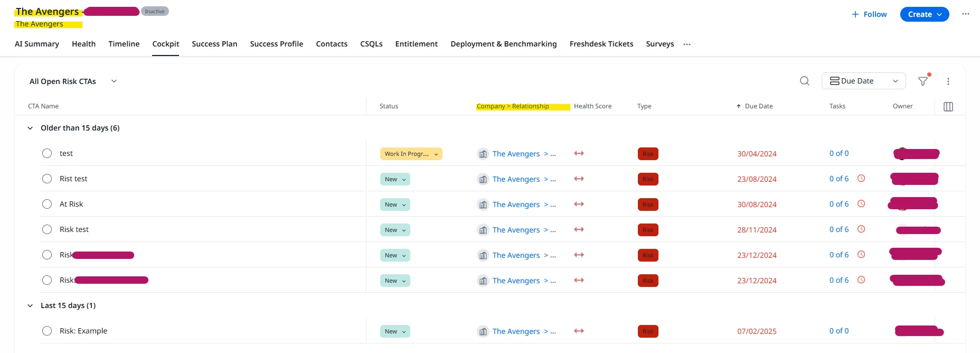Mark the 'test' CTA complete circle
The image size is (980, 353).
click(x=47, y=153)
